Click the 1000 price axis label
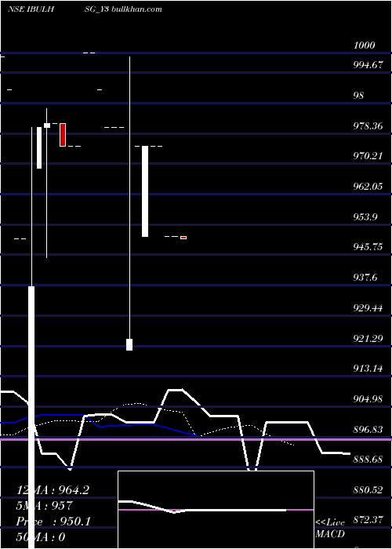 tap(364, 45)
